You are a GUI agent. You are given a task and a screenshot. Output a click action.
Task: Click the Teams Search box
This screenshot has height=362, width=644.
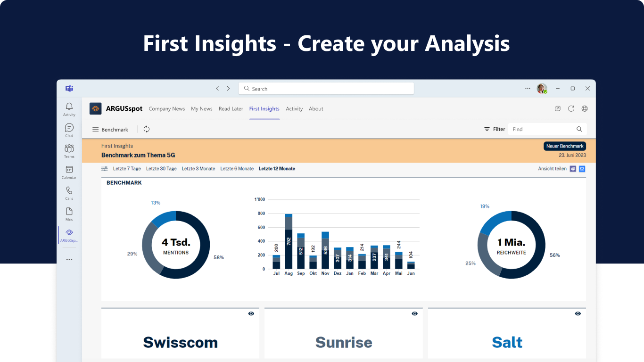(326, 89)
